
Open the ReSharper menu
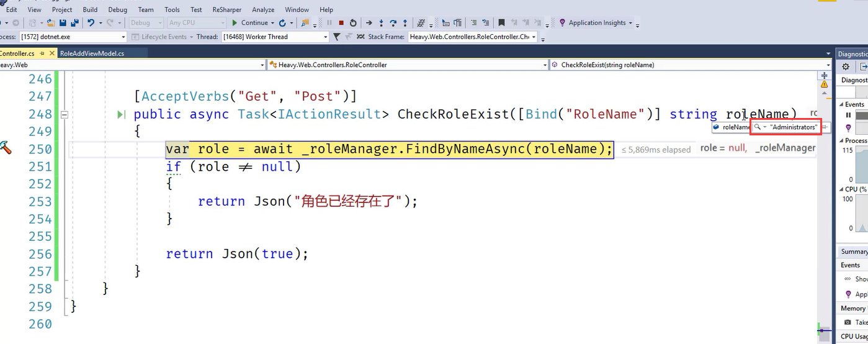[x=226, y=10]
